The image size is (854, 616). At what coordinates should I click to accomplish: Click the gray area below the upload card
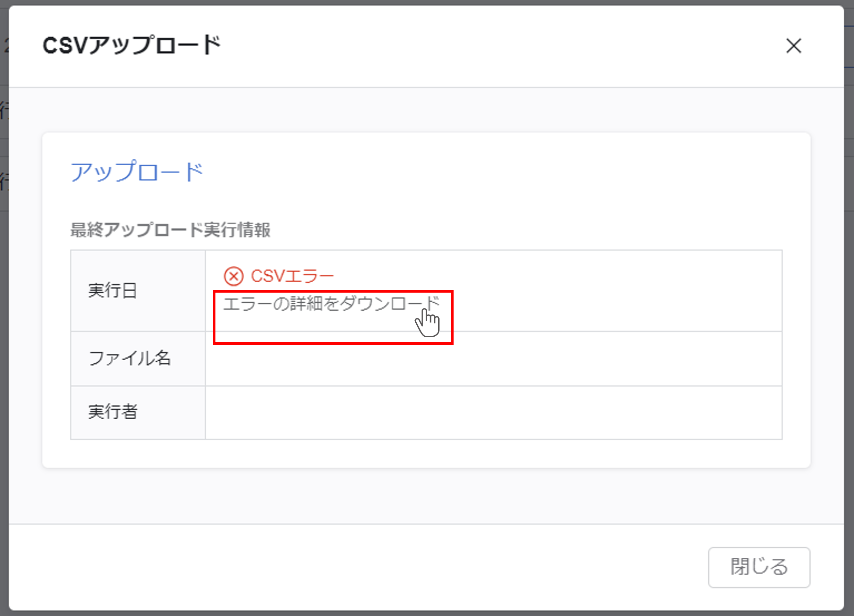pos(425,495)
